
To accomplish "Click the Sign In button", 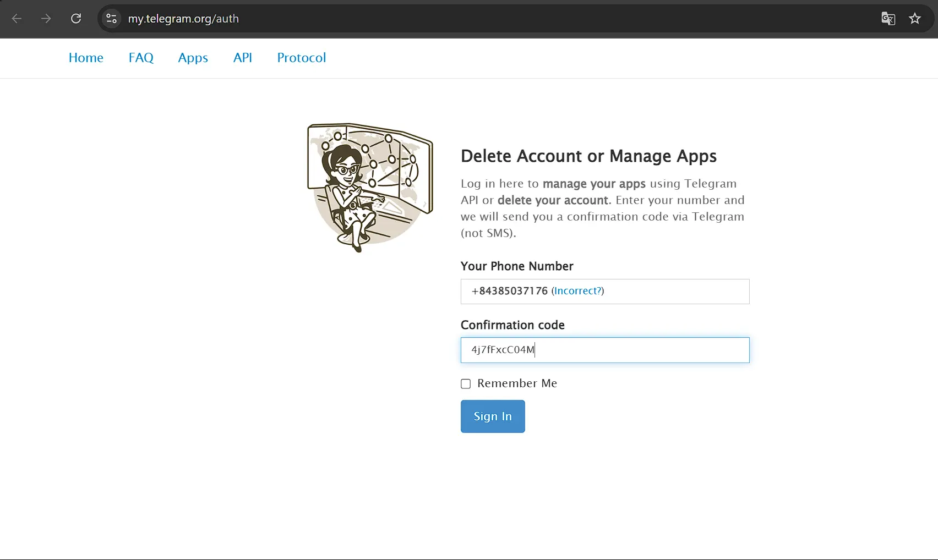I will pos(493,416).
